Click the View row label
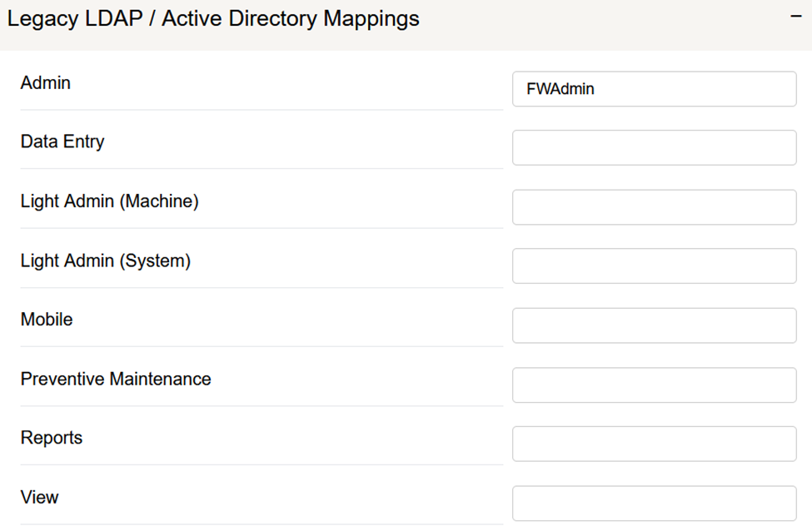Viewport: 812px width, 531px height. coord(40,498)
